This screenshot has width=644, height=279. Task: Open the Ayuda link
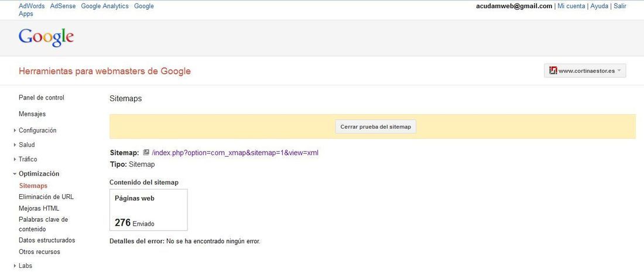(x=600, y=6)
